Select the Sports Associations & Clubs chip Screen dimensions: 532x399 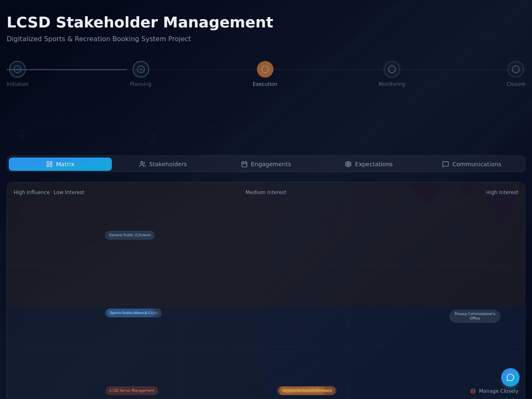click(133, 313)
